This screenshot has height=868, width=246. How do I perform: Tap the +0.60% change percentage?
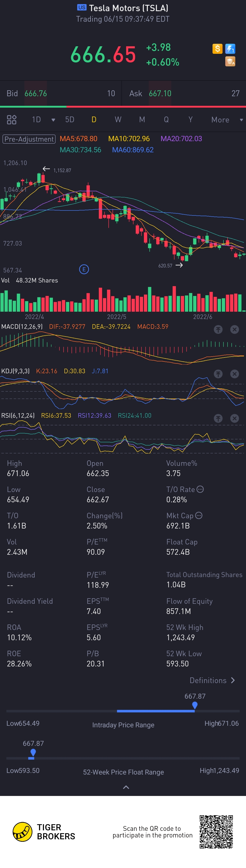pyautogui.click(x=163, y=62)
